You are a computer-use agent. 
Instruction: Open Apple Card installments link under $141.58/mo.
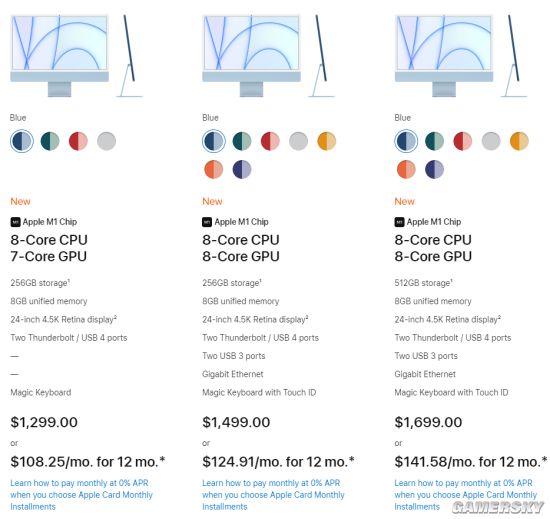click(x=465, y=495)
